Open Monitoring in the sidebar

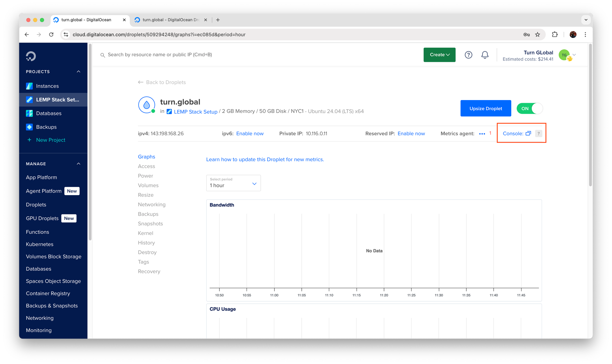point(39,330)
